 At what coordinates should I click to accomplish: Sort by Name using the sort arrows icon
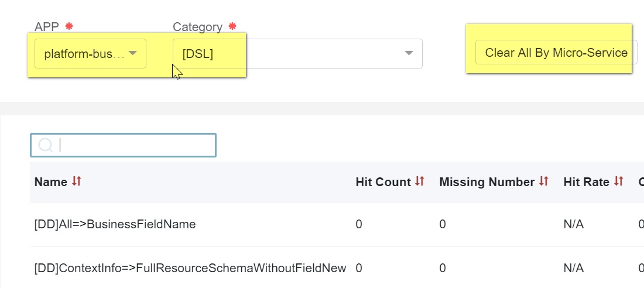[x=77, y=182]
